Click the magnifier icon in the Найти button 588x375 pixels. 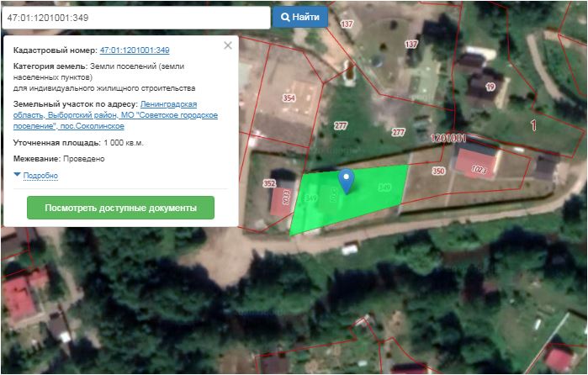coord(285,17)
